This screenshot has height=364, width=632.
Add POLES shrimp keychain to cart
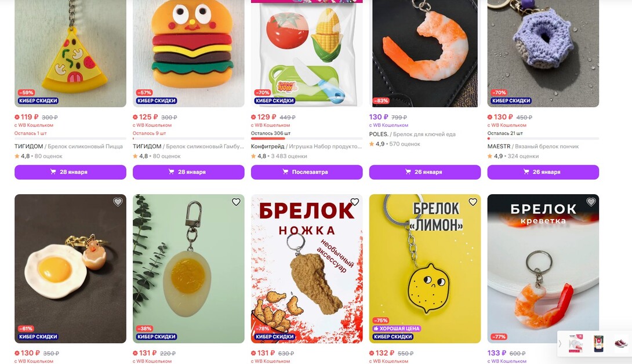[x=425, y=172]
